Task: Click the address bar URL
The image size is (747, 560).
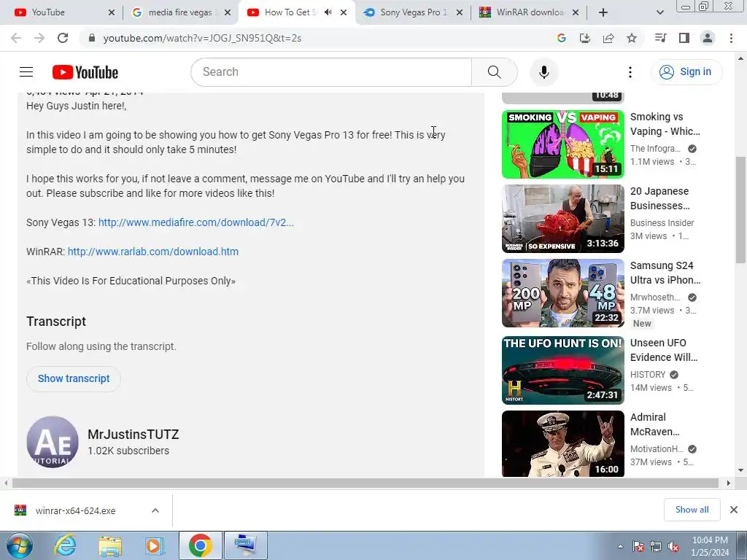Action: [x=202, y=38]
